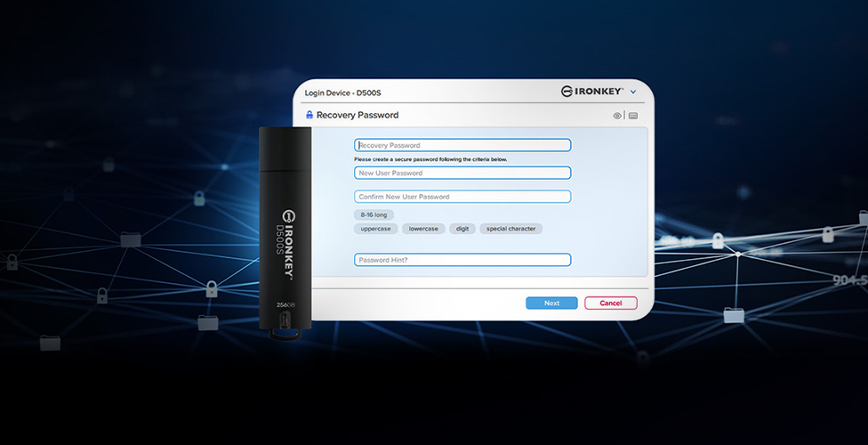Focus the Confirm New User Password field
The width and height of the screenshot is (868, 445).
[462, 197]
